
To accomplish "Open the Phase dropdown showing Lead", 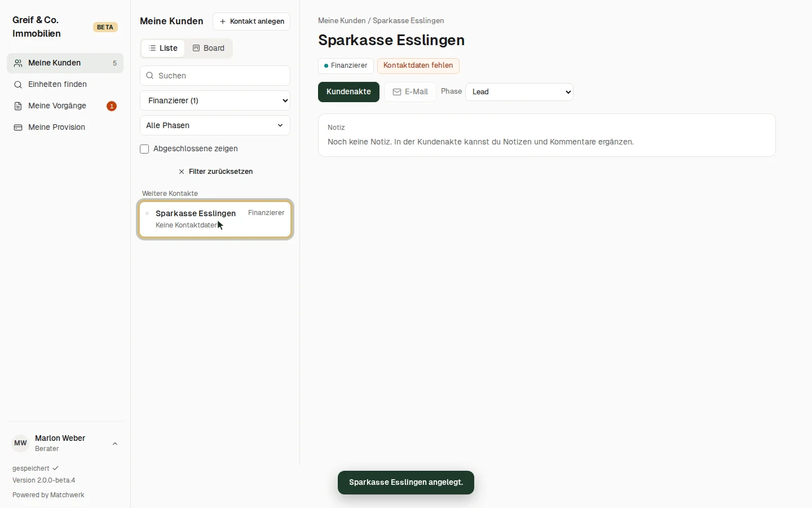I will point(519,92).
